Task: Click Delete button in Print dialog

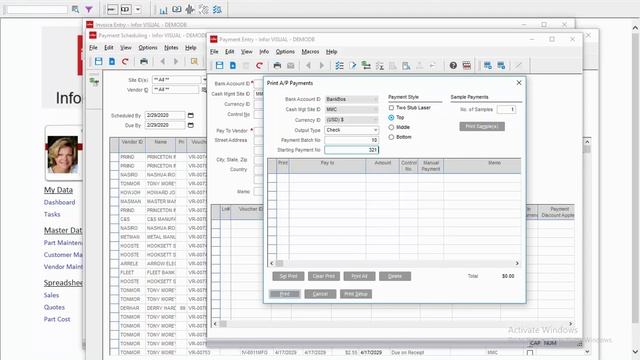Action: (395, 276)
